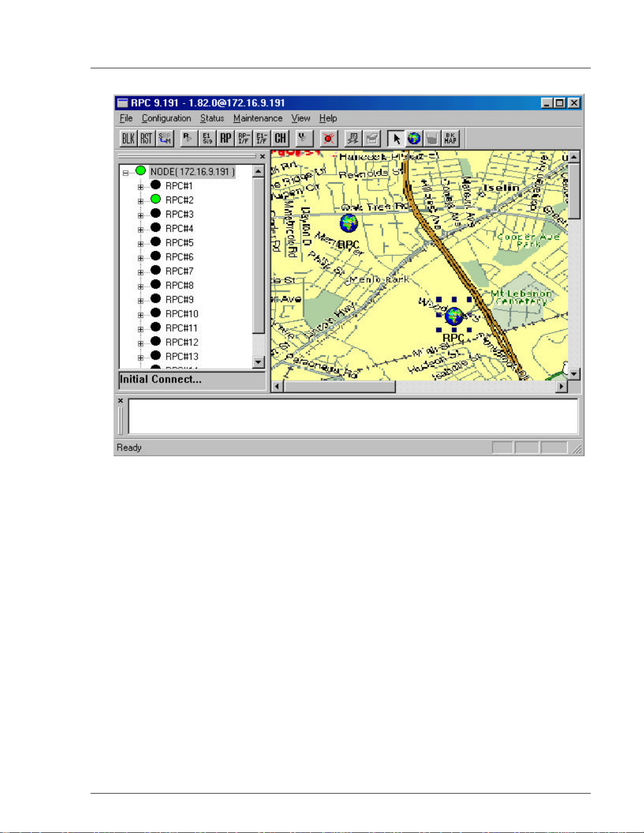
Task: Click the tree scrollbar down arrow
Action: [258, 362]
